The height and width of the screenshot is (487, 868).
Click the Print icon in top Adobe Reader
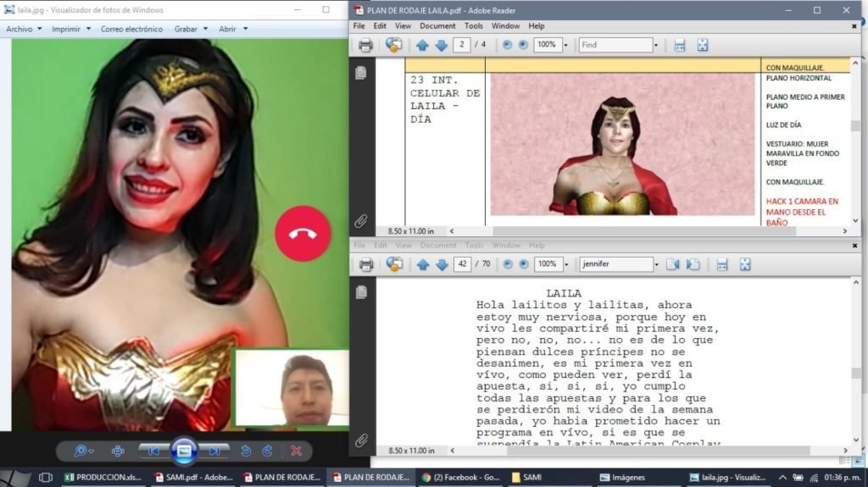click(x=365, y=45)
